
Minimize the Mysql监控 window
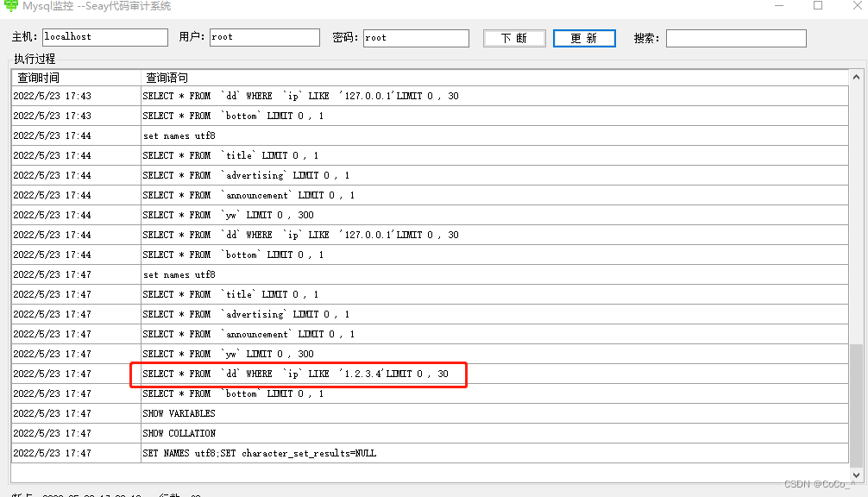pos(779,5)
